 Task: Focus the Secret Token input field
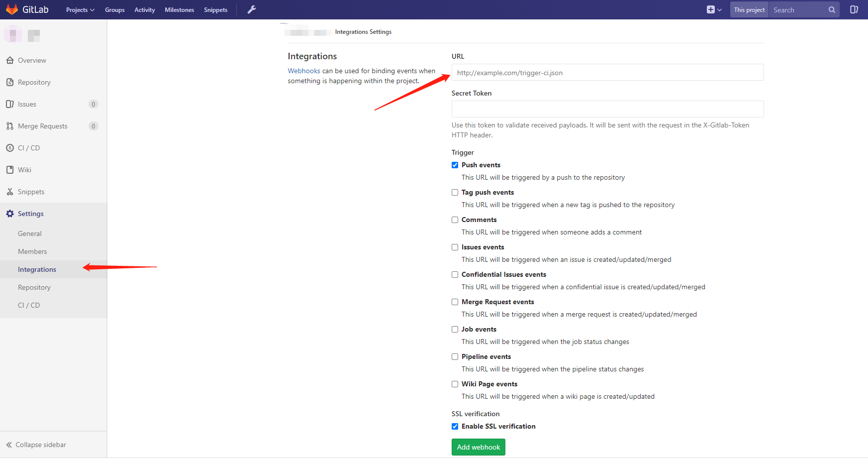(x=607, y=109)
